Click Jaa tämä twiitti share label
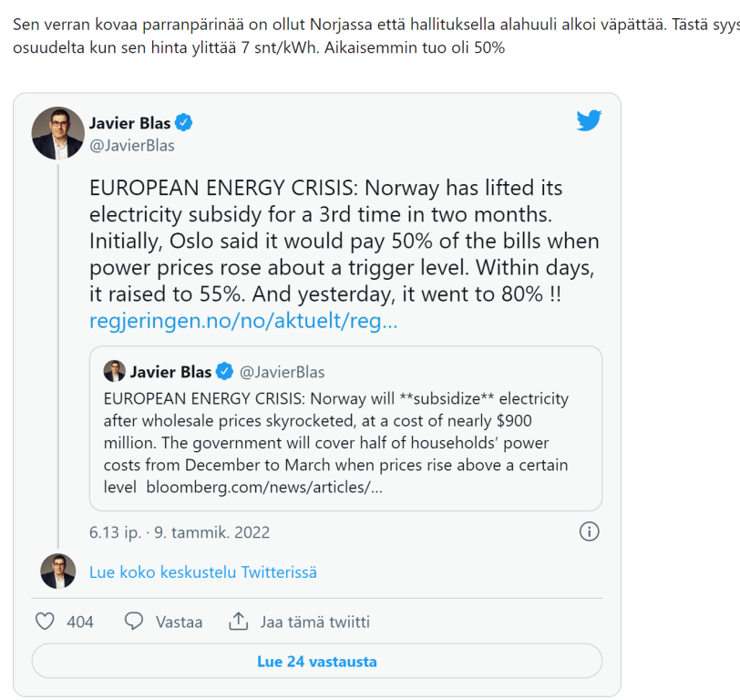The image size is (740, 700). tap(314, 623)
